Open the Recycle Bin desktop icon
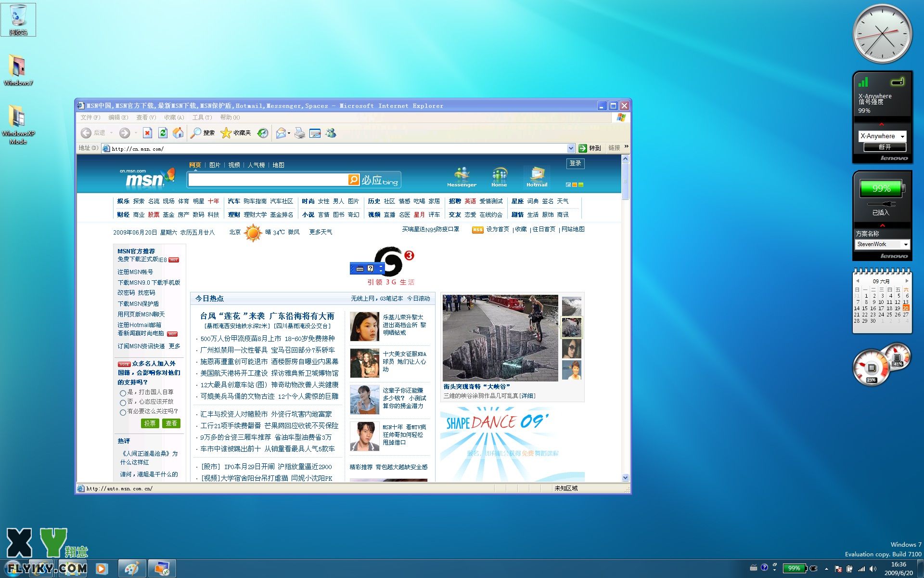Viewport: 924px width, 578px height. [x=18, y=20]
